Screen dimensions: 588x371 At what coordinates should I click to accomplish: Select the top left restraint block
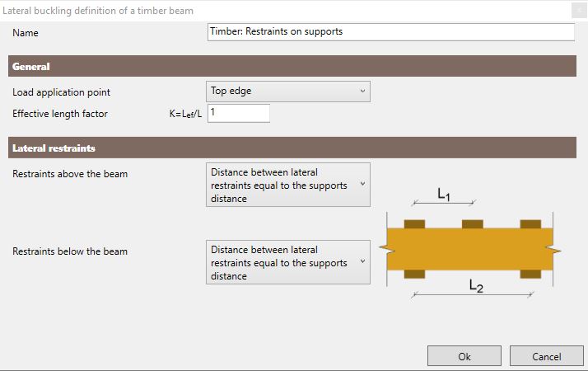click(x=414, y=224)
